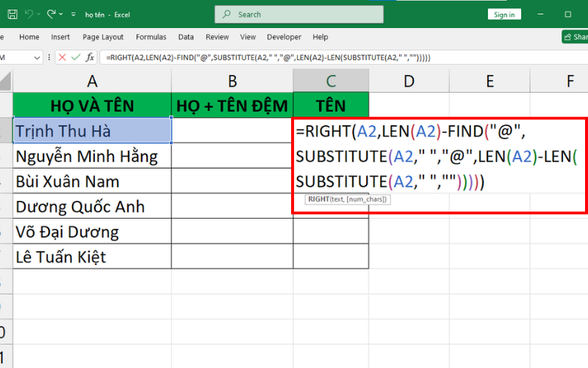Select cell containing Nguyễn Minh Hằng

click(92, 156)
